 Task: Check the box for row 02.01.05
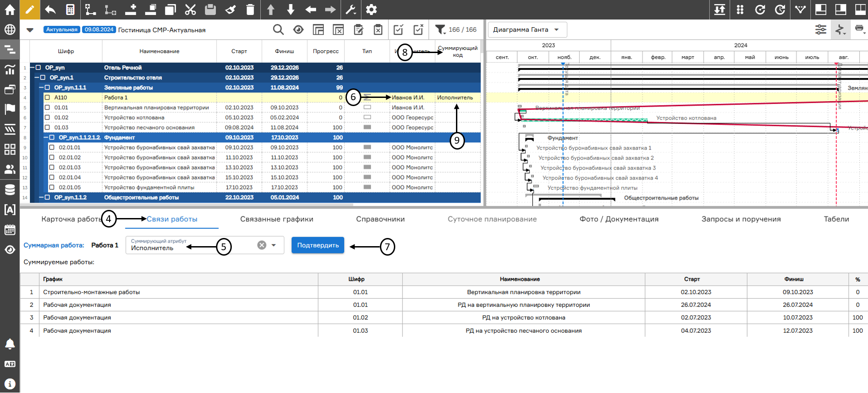point(52,187)
